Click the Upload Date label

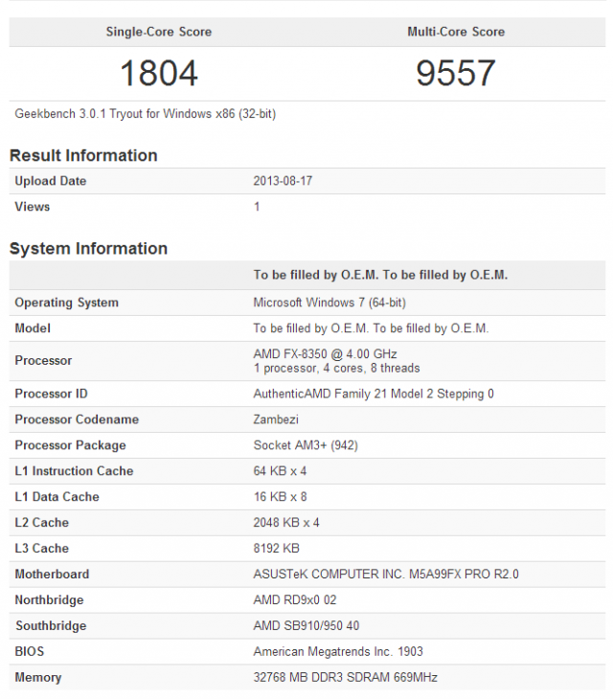pos(51,181)
